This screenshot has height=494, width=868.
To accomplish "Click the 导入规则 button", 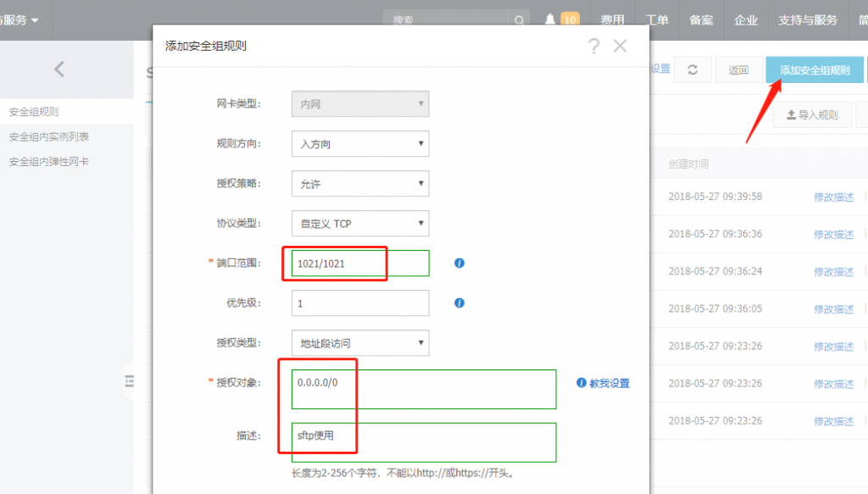I will pos(812,115).
